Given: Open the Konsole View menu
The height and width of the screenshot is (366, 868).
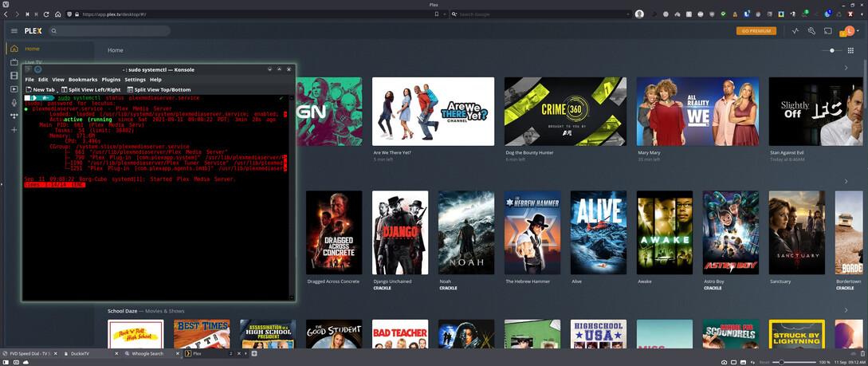Looking at the screenshot, I should point(58,80).
